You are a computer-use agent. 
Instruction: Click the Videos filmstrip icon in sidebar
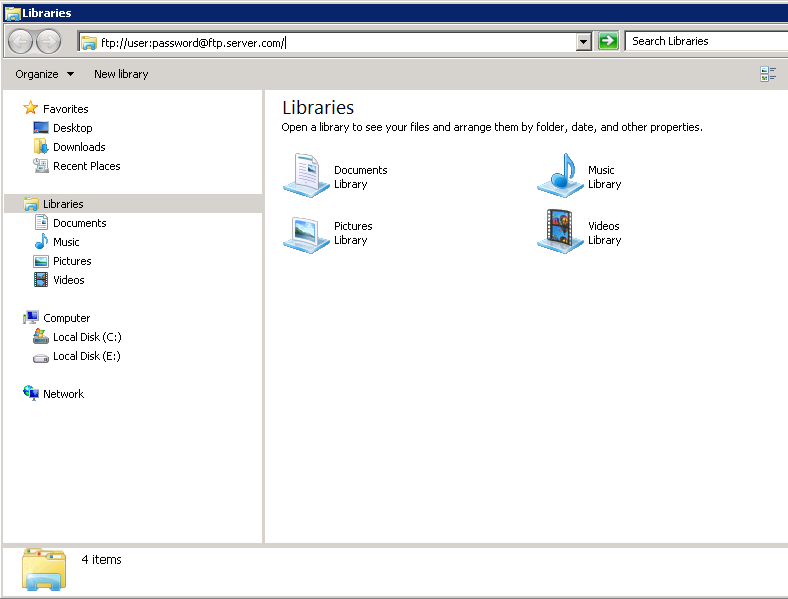(41, 280)
